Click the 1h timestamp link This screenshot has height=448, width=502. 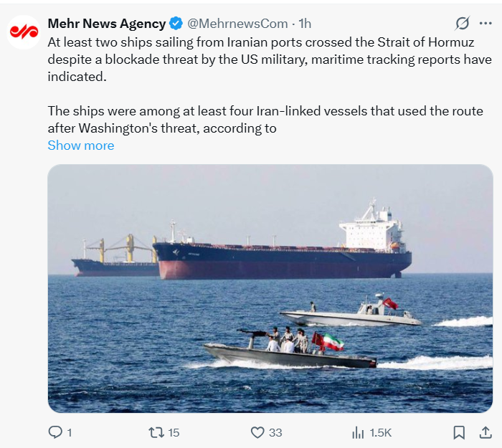[x=305, y=24]
